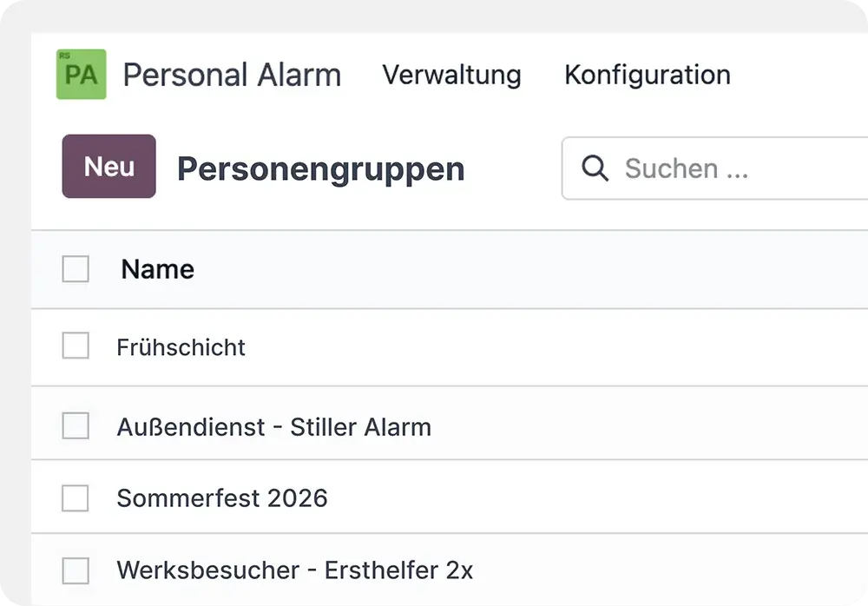The image size is (868, 606).
Task: Open the Außendienst - Stiller Alarm group
Action: coord(273,427)
